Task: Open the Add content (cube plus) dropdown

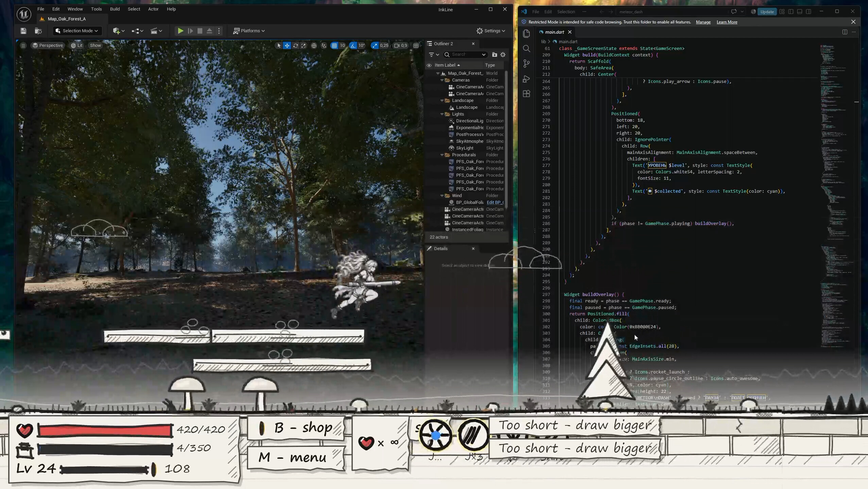Action: tap(119, 31)
